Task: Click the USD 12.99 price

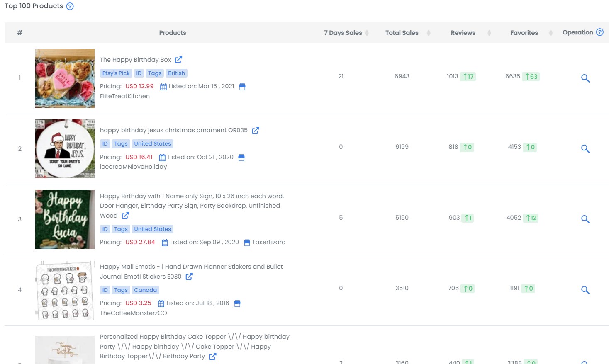Action: (139, 86)
